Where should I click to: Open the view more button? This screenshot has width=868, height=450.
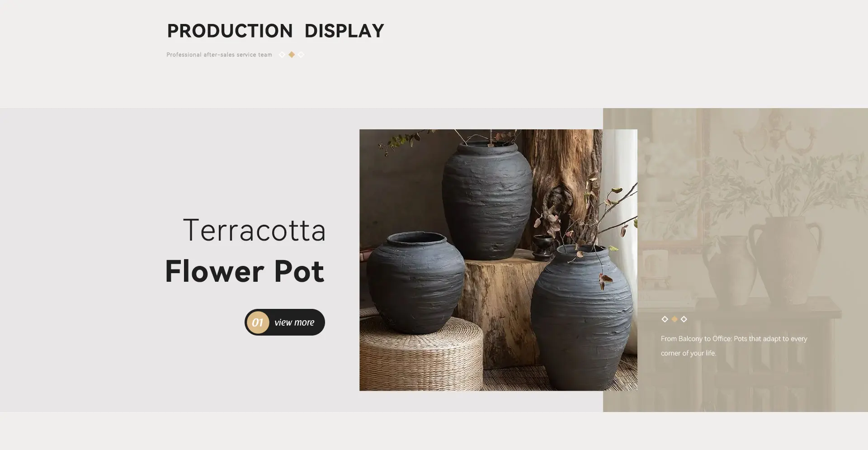pos(285,322)
